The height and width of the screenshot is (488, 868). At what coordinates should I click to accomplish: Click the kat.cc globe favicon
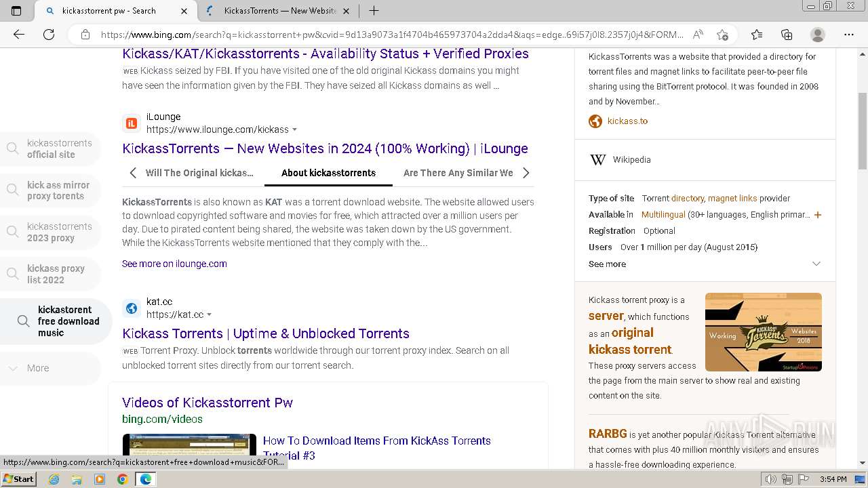coord(132,308)
